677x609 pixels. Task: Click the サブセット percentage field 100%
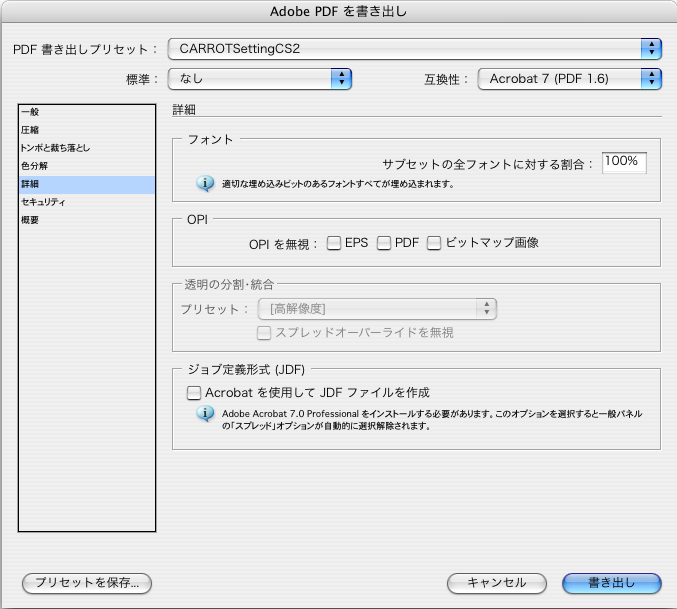[624, 162]
